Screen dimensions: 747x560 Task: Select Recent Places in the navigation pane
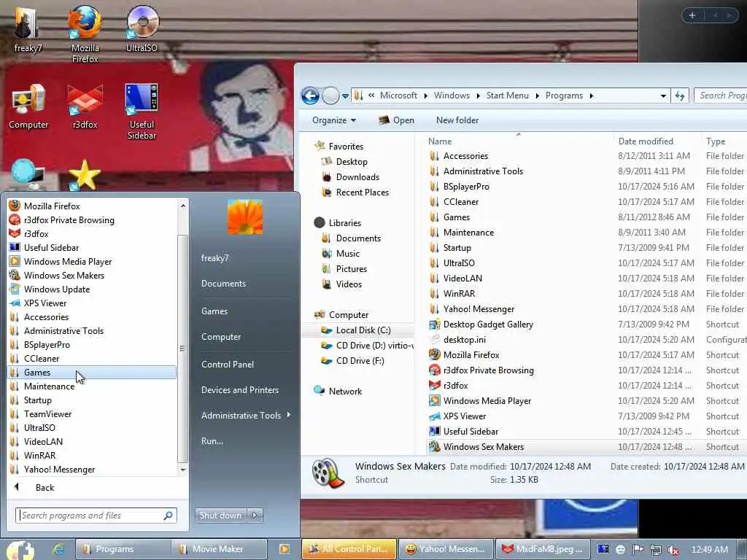click(x=362, y=192)
